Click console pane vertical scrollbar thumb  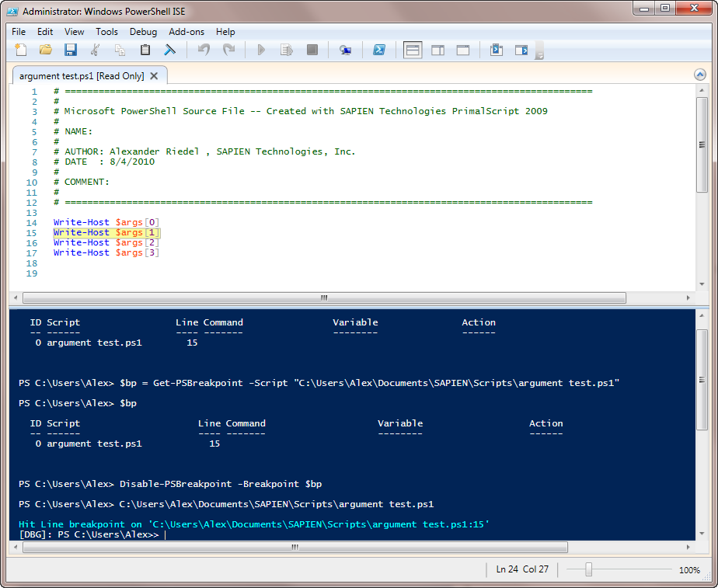702,379
